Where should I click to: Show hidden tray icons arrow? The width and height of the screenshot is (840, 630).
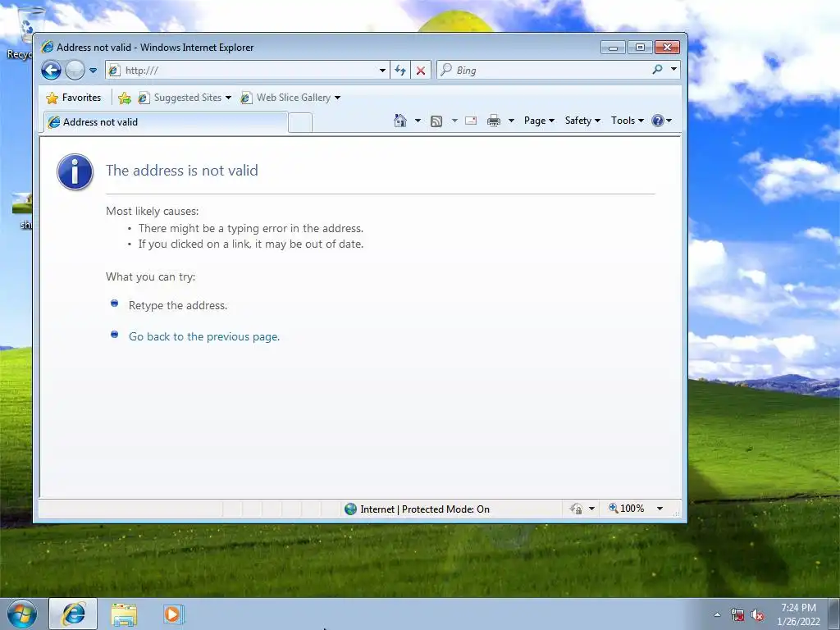717,614
